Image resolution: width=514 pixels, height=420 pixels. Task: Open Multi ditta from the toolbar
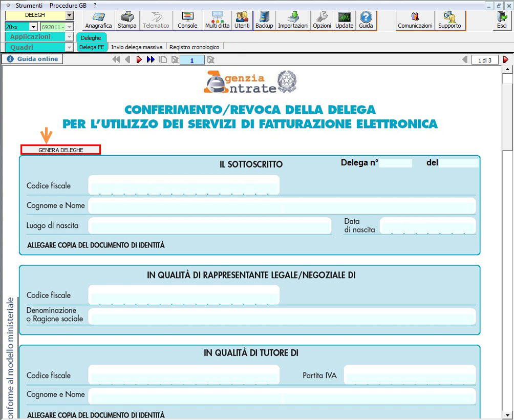tap(218, 20)
